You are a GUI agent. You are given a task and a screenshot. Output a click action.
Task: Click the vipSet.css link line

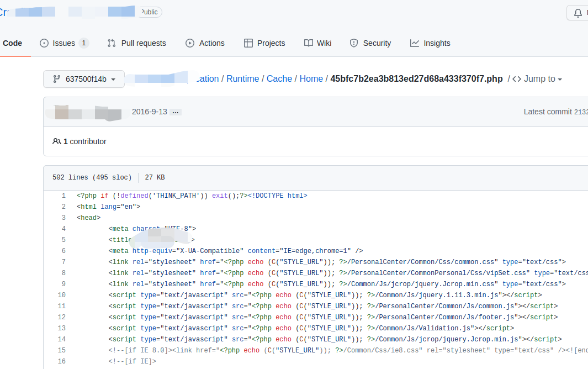coord(348,273)
